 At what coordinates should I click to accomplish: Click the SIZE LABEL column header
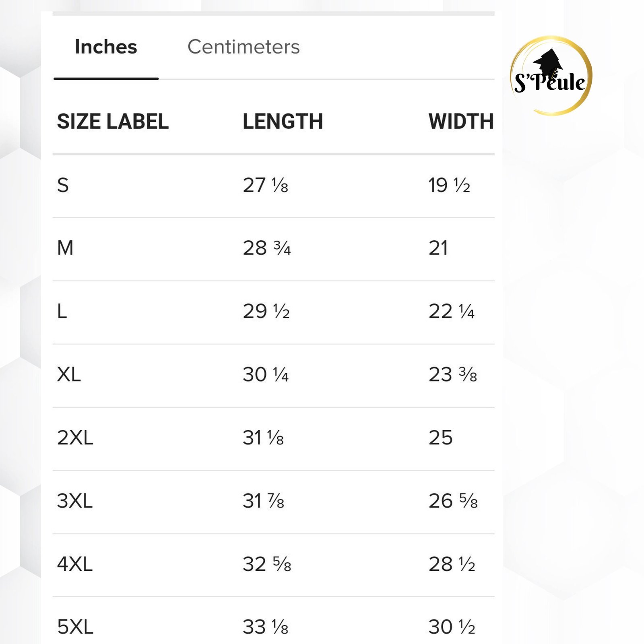113,122
